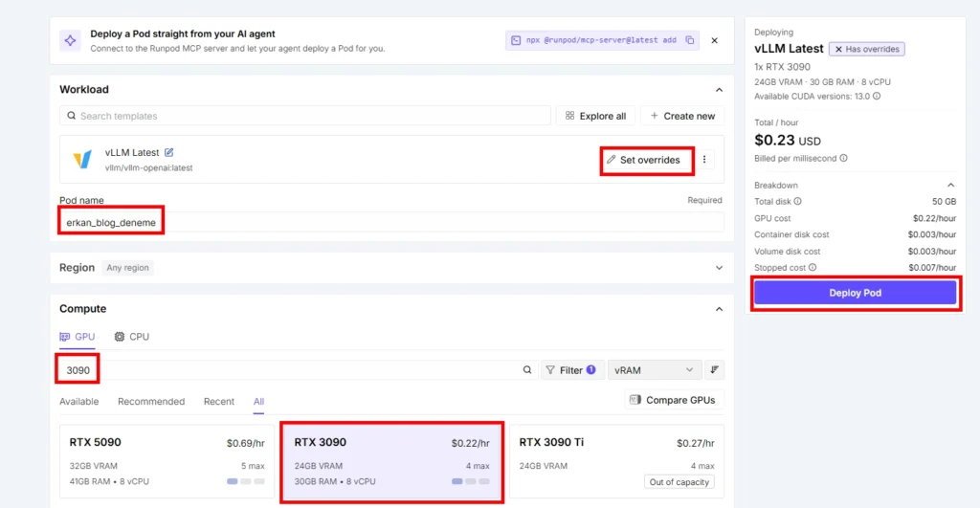Toggle the sort order icon
This screenshot has width=980, height=508.
[714, 370]
